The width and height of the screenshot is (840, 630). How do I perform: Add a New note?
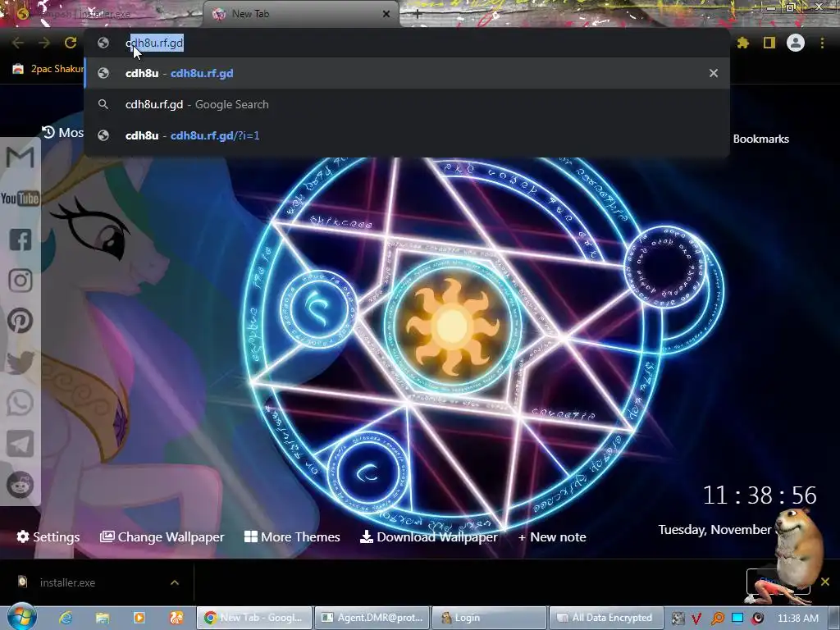[552, 536]
